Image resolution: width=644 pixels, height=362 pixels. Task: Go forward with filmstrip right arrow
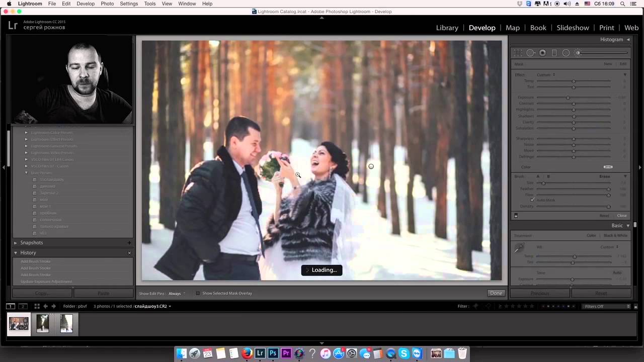point(53,306)
